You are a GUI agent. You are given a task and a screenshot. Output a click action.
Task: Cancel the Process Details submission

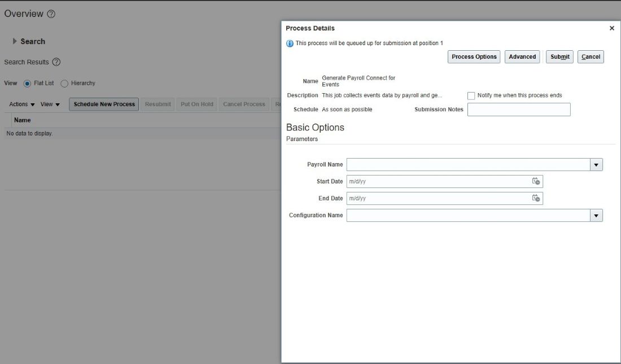click(590, 56)
